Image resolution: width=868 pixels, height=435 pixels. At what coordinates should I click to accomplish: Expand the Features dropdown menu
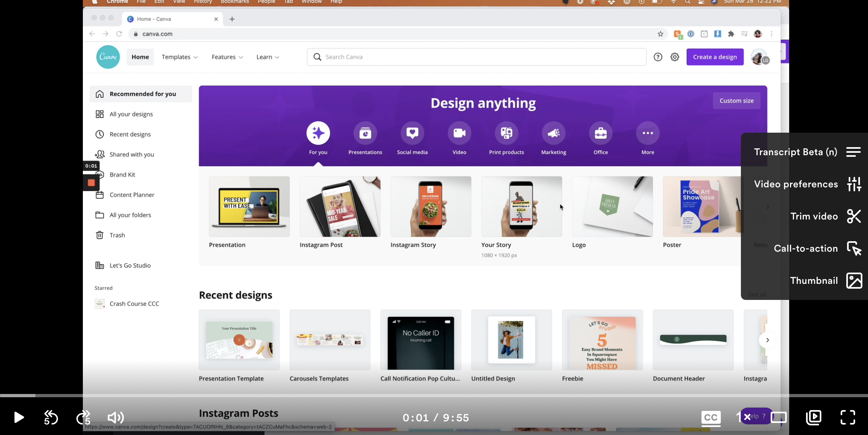click(227, 57)
